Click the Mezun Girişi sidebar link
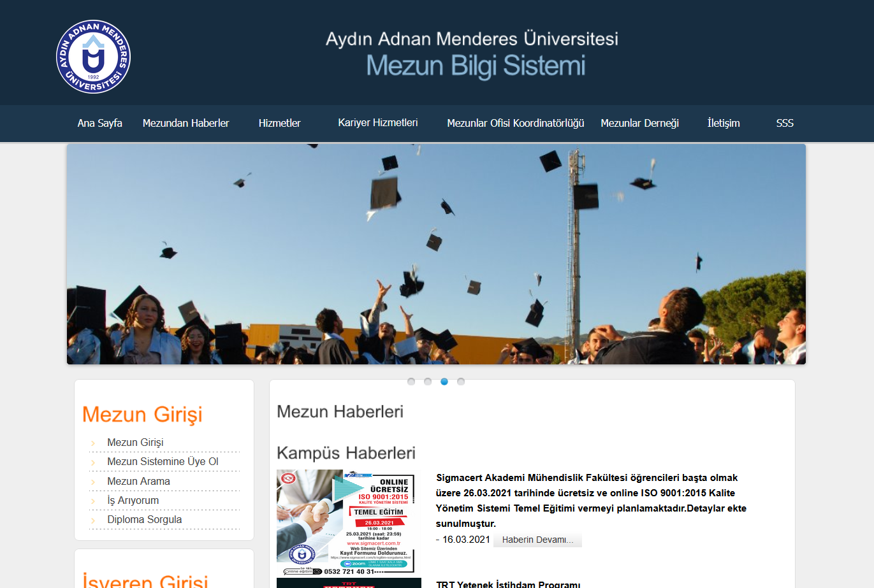The image size is (874, 588). point(135,442)
